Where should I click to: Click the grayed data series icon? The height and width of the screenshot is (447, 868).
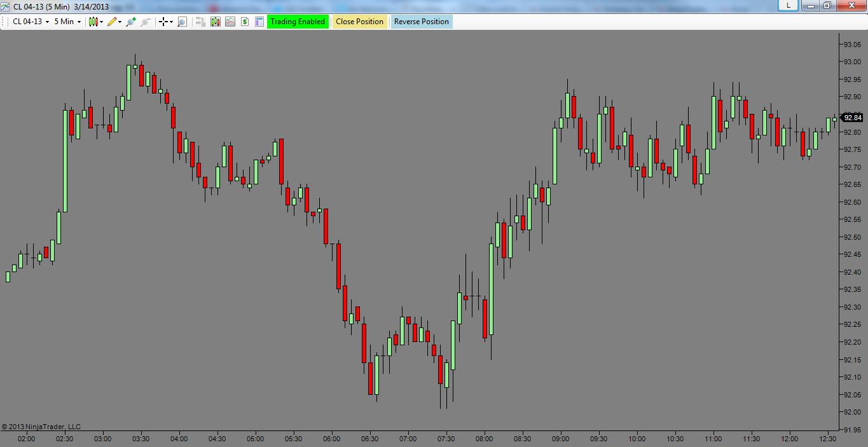click(200, 22)
